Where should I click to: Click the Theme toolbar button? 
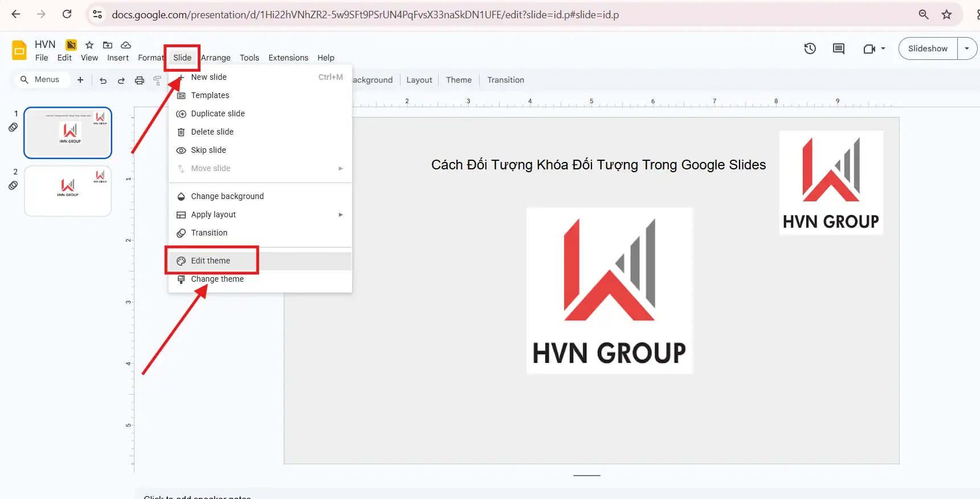(459, 80)
